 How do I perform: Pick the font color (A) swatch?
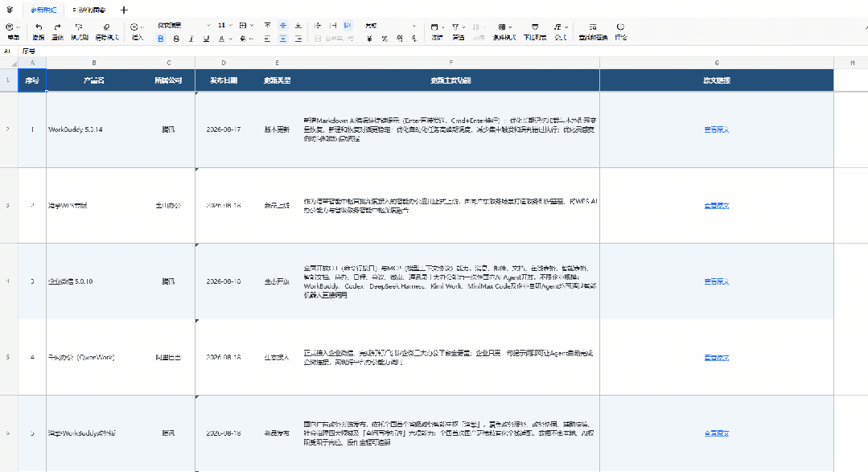coord(221,38)
